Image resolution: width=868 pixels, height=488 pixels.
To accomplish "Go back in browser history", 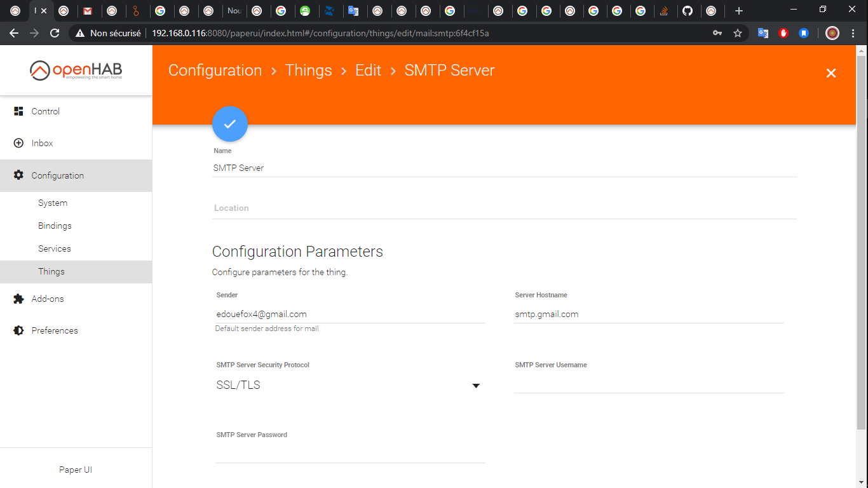I will (14, 33).
